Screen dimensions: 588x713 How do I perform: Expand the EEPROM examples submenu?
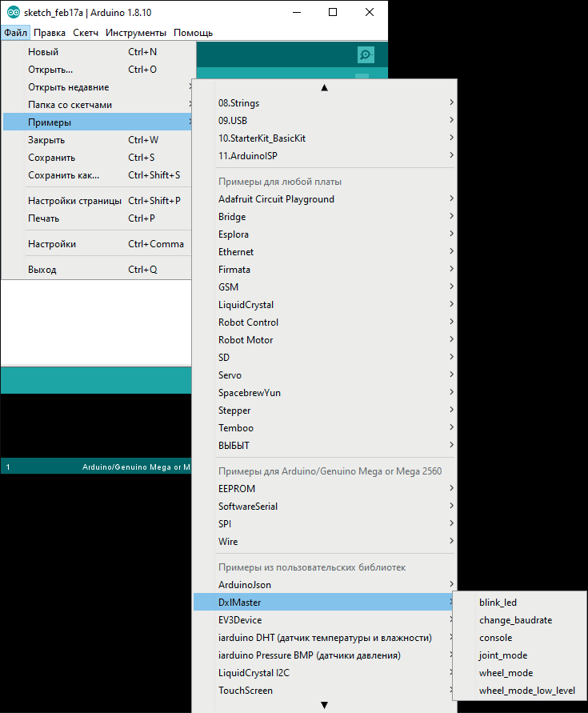coord(237,489)
